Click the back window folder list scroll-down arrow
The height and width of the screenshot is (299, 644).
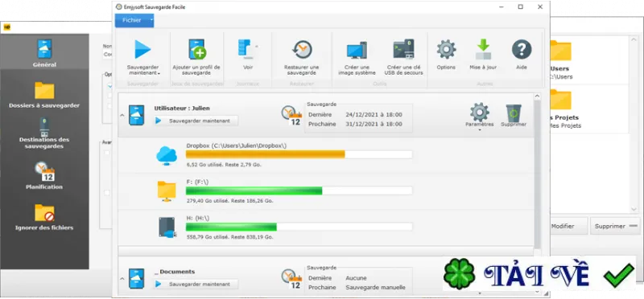pyautogui.click(x=634, y=209)
